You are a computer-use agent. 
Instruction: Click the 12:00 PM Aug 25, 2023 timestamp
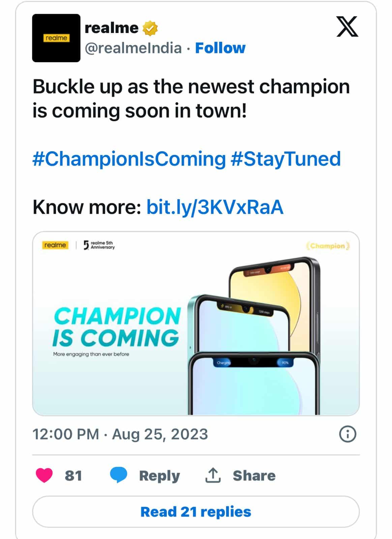[120, 434]
